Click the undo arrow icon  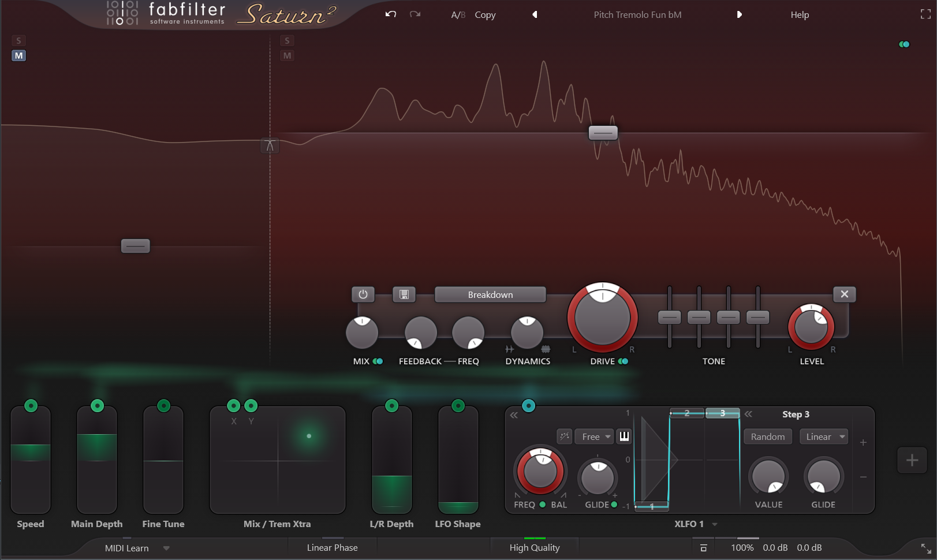click(390, 14)
